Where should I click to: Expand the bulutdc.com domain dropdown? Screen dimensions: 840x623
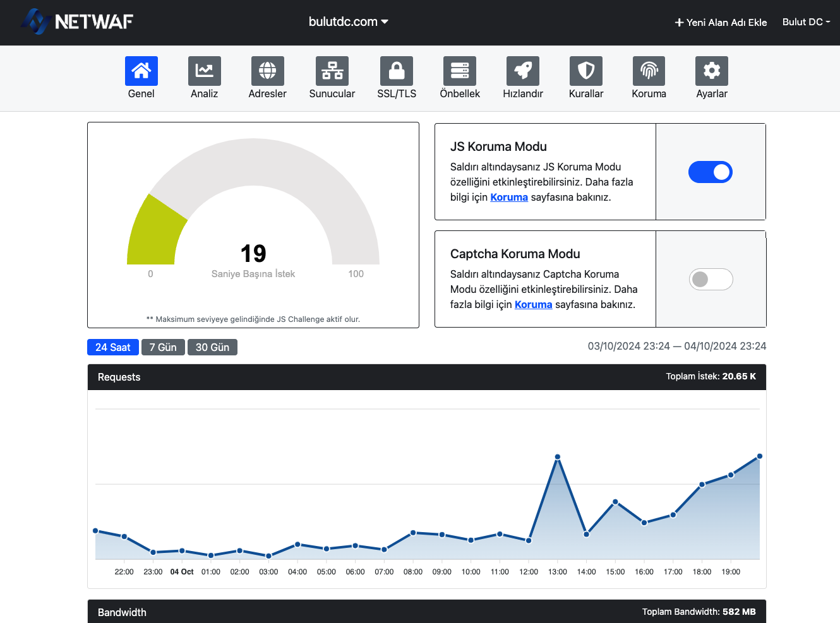coord(349,21)
